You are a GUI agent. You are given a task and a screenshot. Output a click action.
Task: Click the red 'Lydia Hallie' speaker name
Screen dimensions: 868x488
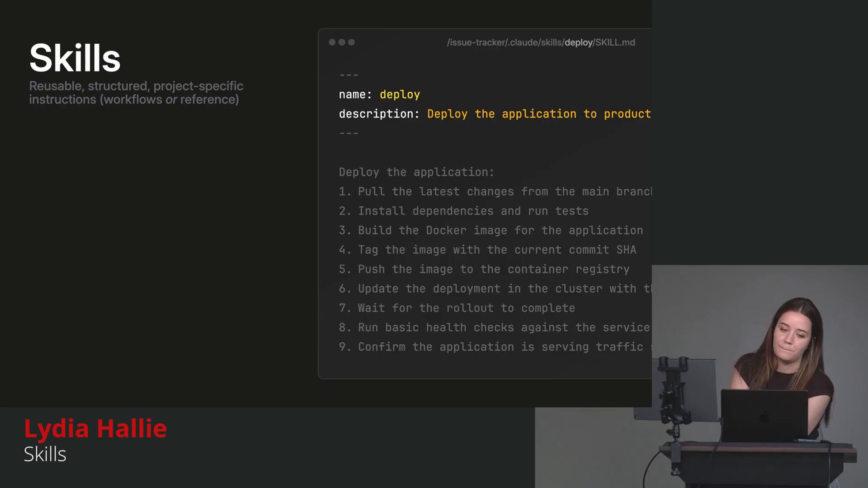95,428
